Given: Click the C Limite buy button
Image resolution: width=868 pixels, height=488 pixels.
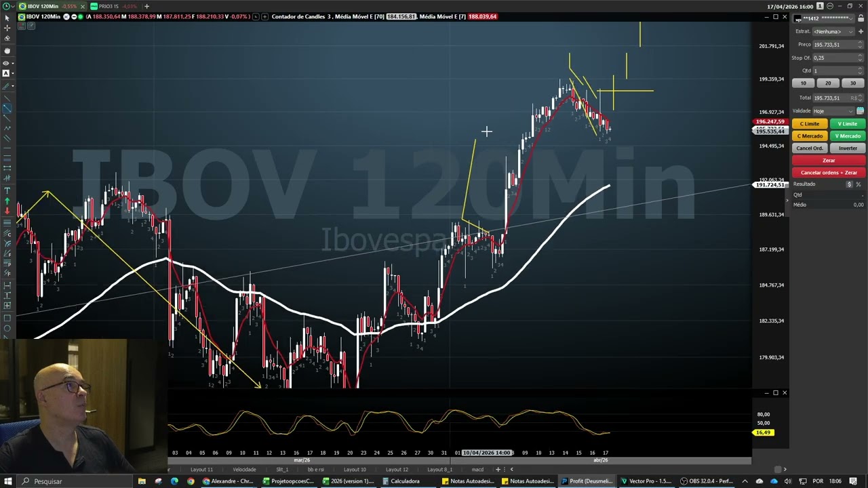Looking at the screenshot, I should (x=810, y=124).
